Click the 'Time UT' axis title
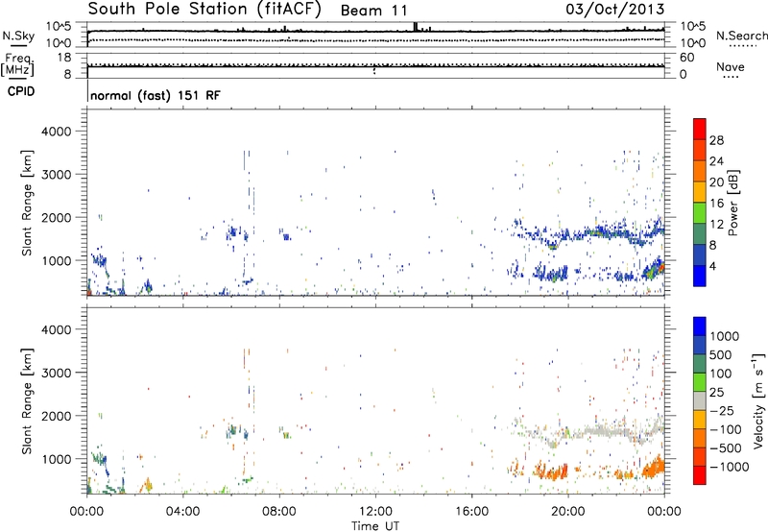Screen dimensions: 768x532 [x=375, y=526]
